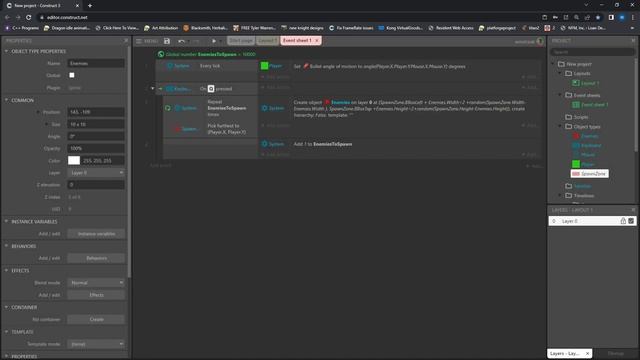
Task: Open a new browser tab
Action: tap(90, 6)
